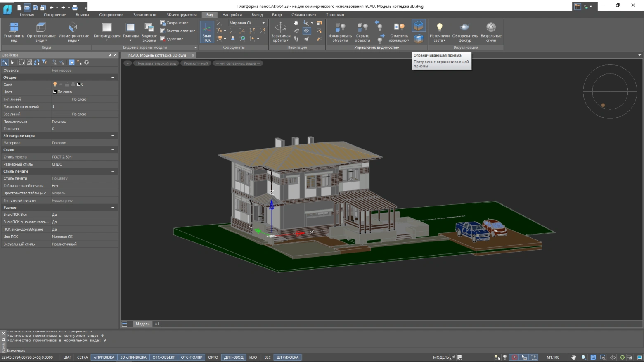The height and width of the screenshot is (362, 644).
Task: Toggle СЕТКА grid display in status bar
Action: pos(82,357)
